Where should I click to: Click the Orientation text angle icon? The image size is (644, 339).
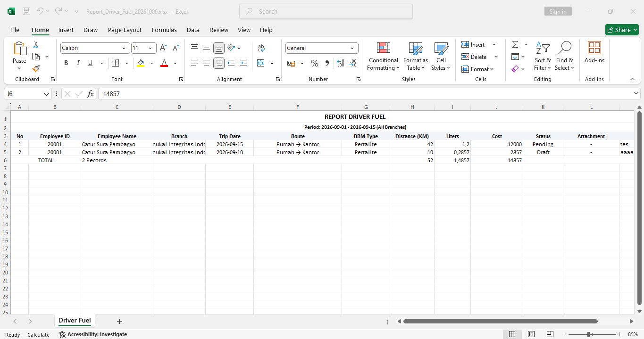[x=231, y=48]
